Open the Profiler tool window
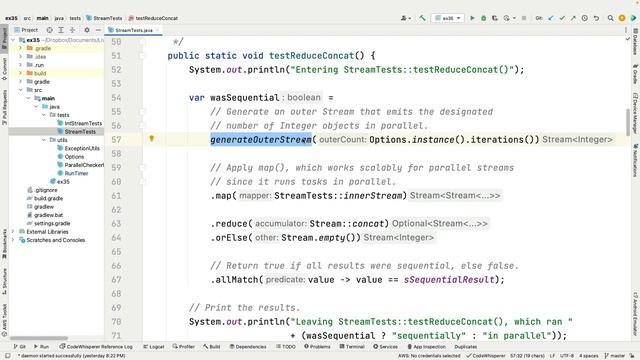640x360 pixels. pyautogui.click(x=184, y=347)
